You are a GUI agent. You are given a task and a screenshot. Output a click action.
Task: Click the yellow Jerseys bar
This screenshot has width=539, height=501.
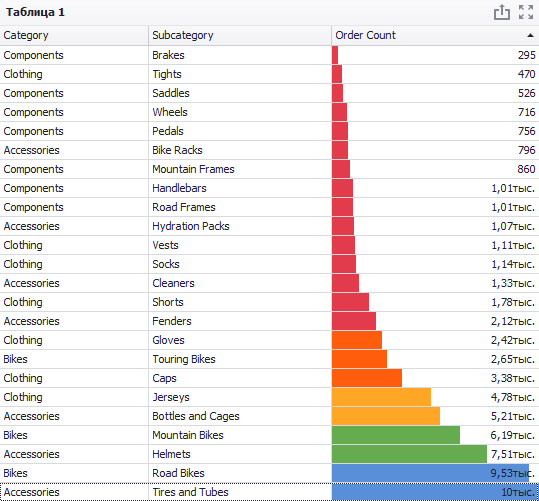pyautogui.click(x=382, y=397)
